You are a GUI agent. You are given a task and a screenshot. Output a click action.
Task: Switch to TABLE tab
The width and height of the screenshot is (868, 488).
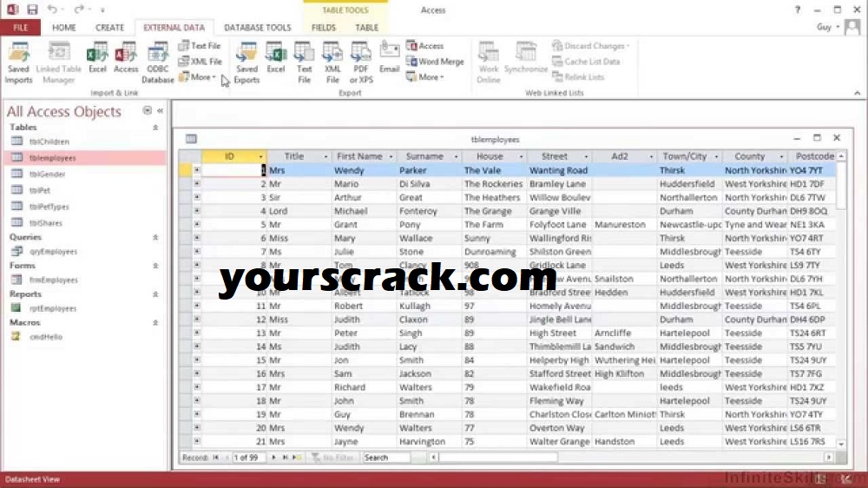click(x=366, y=27)
